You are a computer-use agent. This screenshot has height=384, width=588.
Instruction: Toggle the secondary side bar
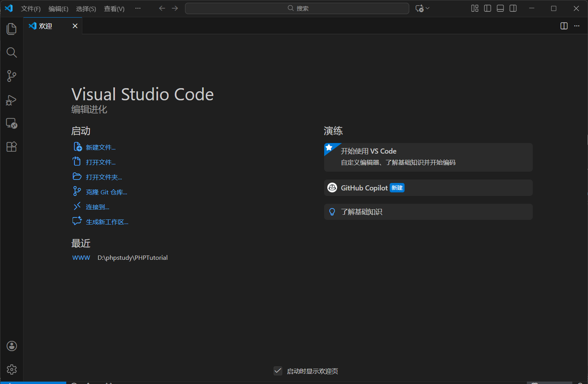tap(513, 8)
